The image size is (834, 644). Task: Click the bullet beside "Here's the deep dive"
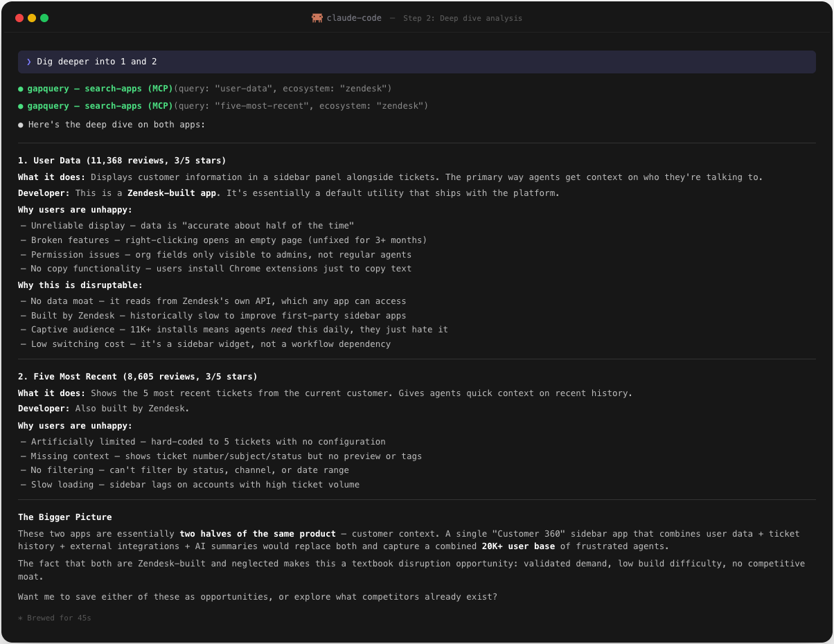click(x=20, y=125)
